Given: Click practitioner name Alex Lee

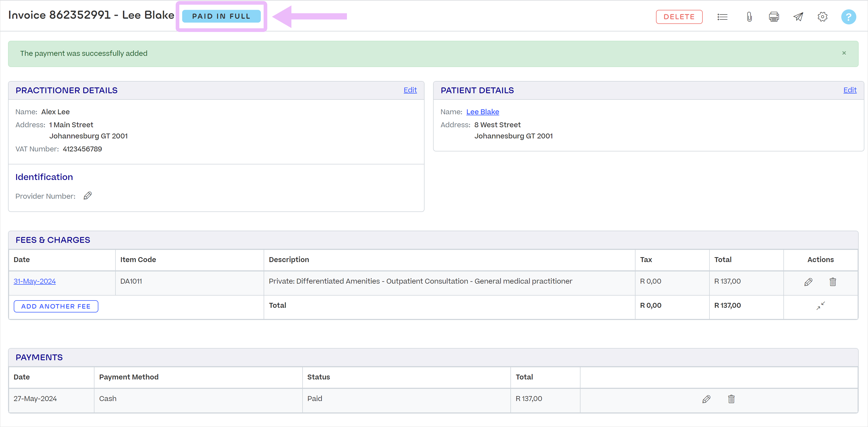Looking at the screenshot, I should (x=56, y=112).
